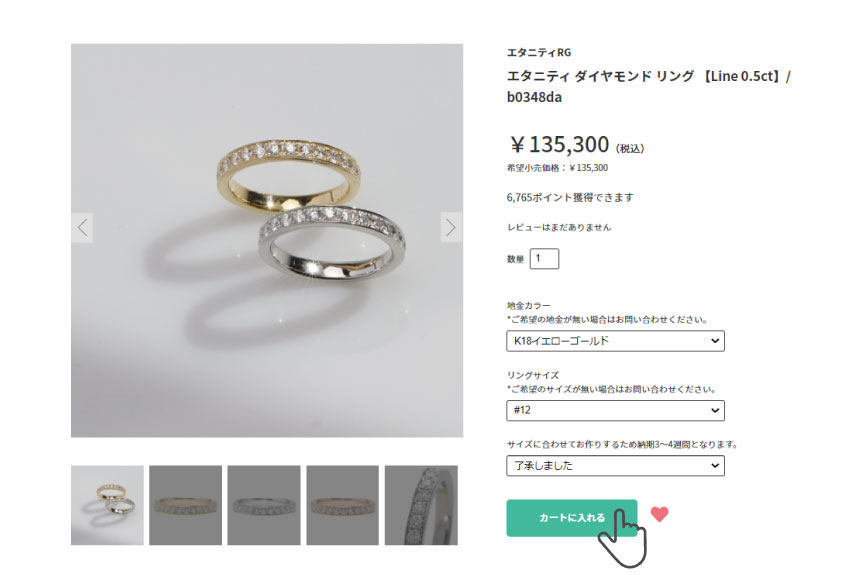Image resolution: width=851 pixels, height=575 pixels.
Task: Click the ¥135,300 price text
Action: (559, 145)
